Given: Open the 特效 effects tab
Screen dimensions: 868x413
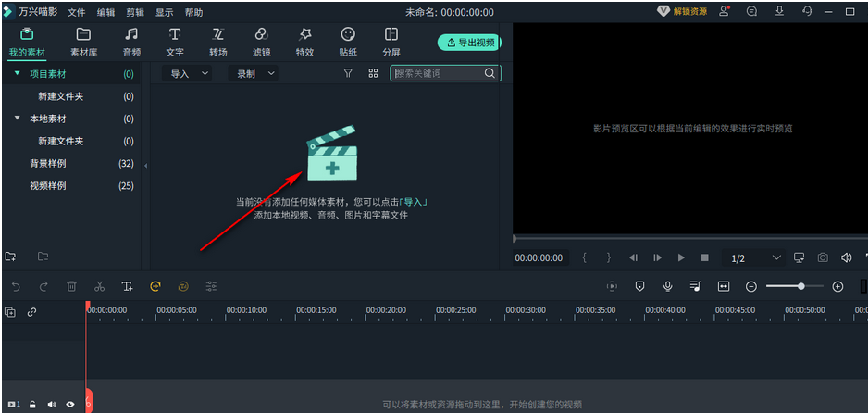Looking at the screenshot, I should click(x=304, y=43).
